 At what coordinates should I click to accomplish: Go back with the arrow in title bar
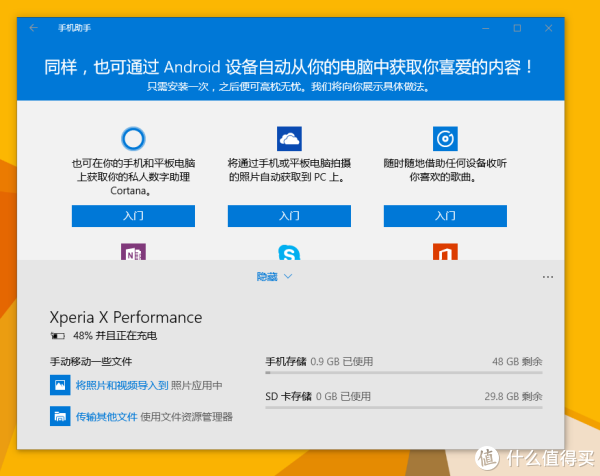click(33, 28)
